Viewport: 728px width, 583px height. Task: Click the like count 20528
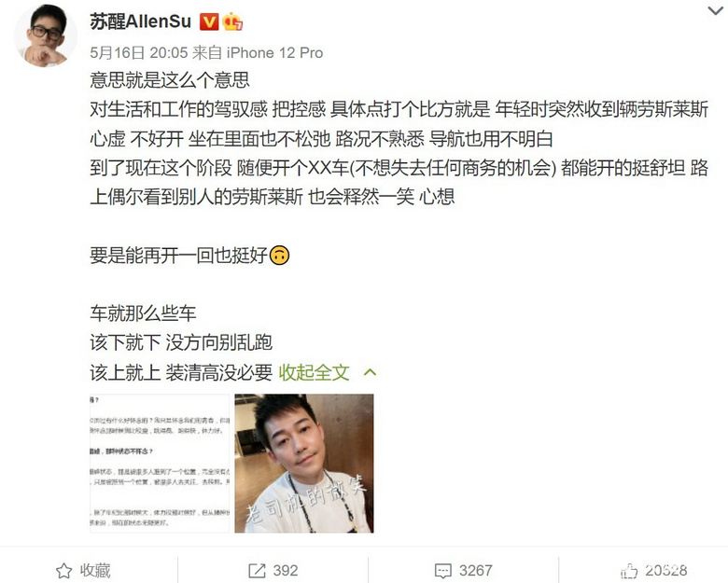665,571
